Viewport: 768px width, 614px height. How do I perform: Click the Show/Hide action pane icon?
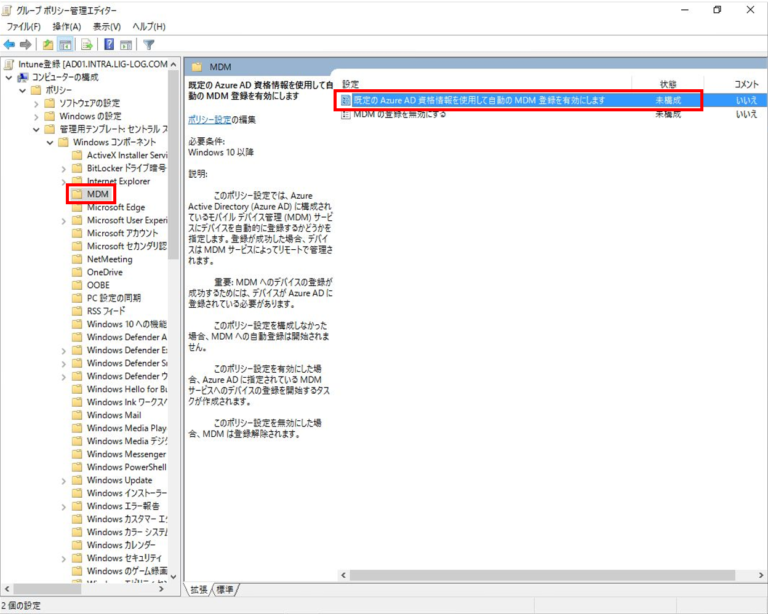(126, 45)
